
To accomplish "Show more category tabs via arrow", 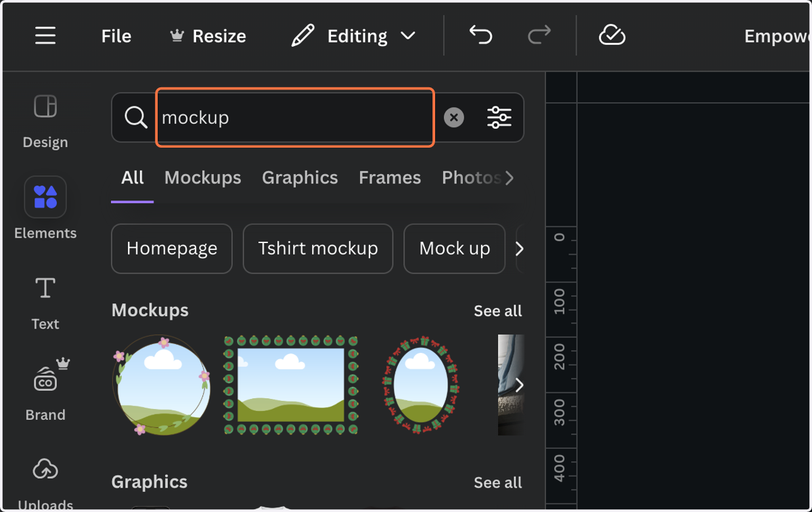I will (x=510, y=178).
